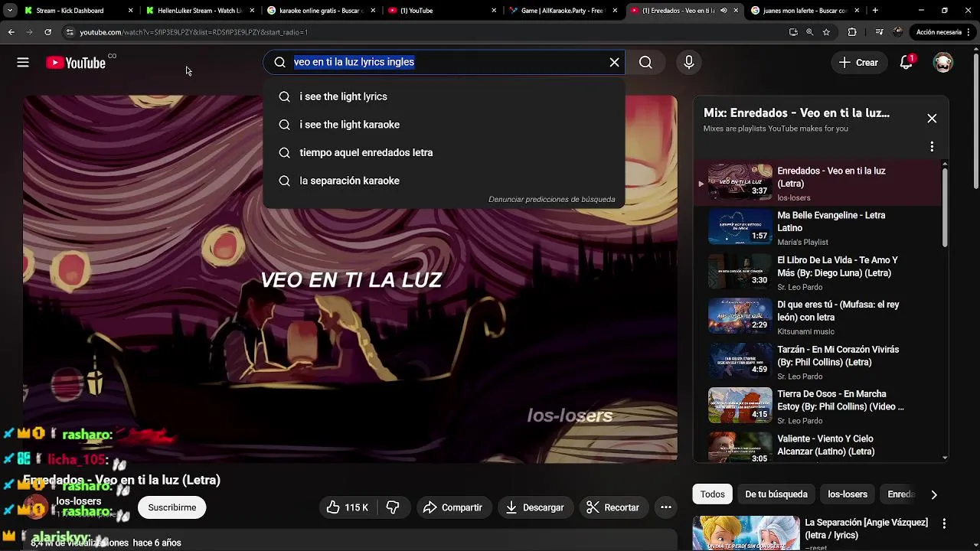Viewport: 980px width, 551px height.
Task: Open the Crear menu
Action: [x=858, y=63]
